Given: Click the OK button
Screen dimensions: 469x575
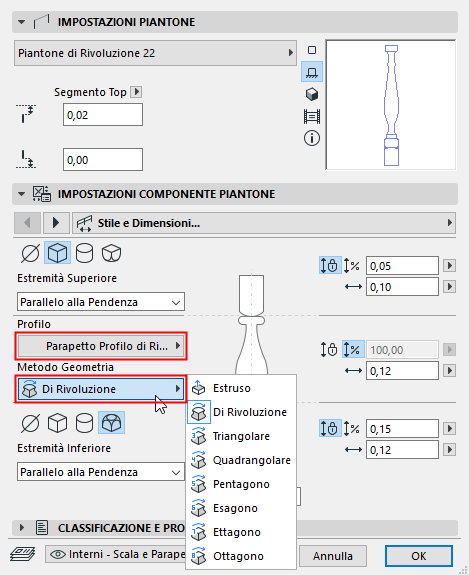Looking at the screenshot, I should 419,556.
